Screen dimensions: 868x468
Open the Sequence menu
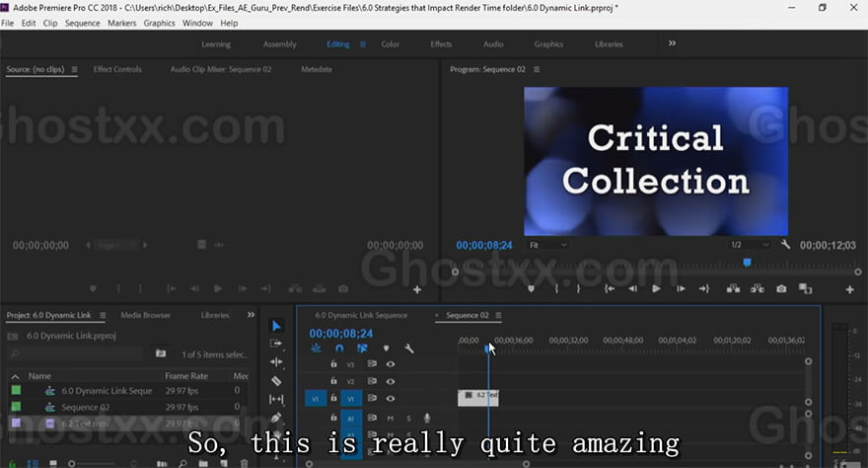(x=83, y=24)
